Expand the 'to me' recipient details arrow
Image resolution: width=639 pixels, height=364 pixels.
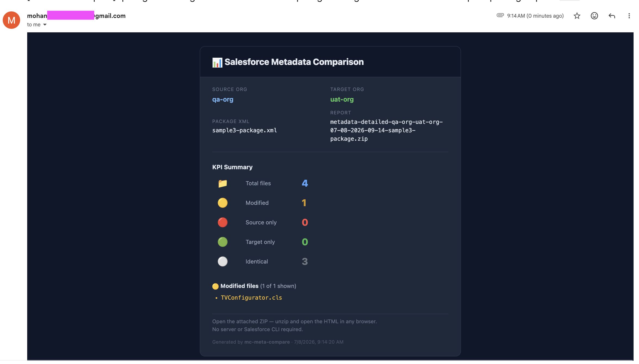click(x=45, y=25)
